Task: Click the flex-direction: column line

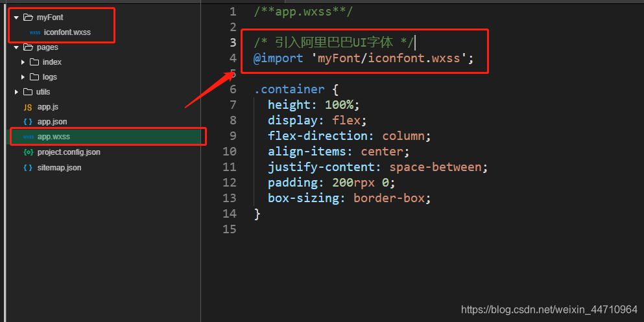Action: click(x=349, y=136)
